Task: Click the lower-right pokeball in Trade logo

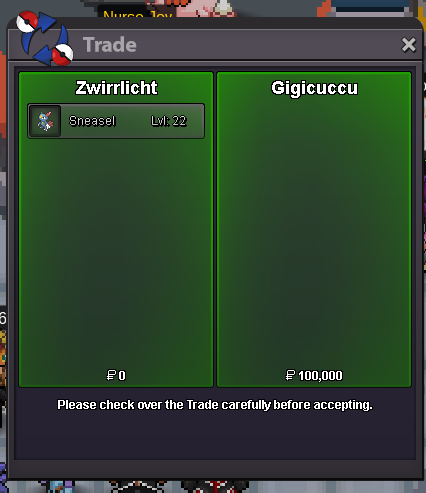Action: [x=62, y=54]
